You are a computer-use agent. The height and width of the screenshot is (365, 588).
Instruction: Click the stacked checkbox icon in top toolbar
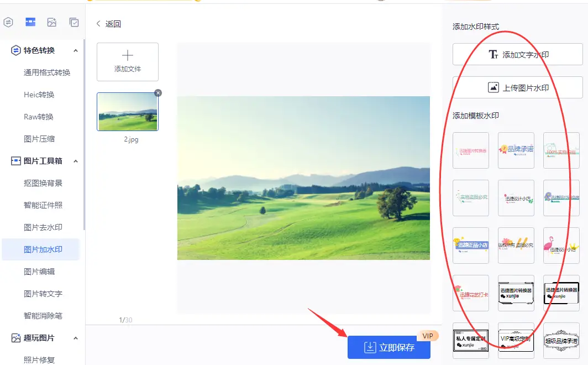[x=74, y=22]
